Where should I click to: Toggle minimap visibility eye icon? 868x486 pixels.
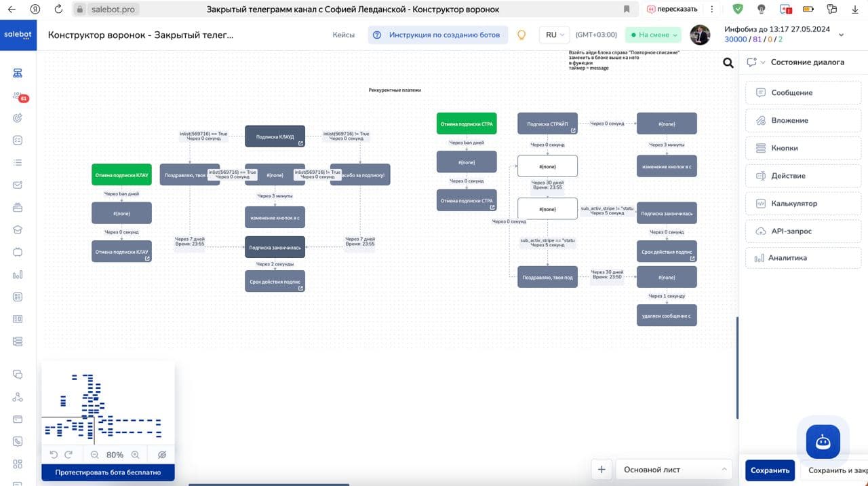click(162, 455)
